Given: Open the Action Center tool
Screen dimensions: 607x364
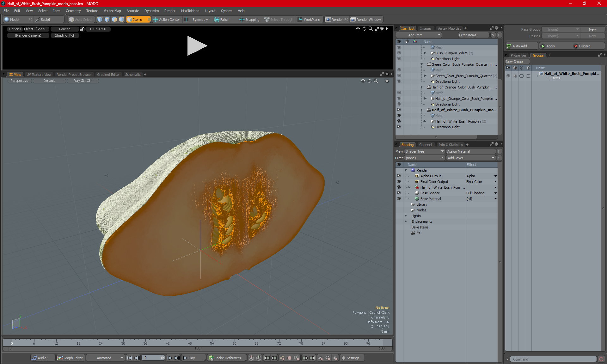Looking at the screenshot, I should coord(167,20).
